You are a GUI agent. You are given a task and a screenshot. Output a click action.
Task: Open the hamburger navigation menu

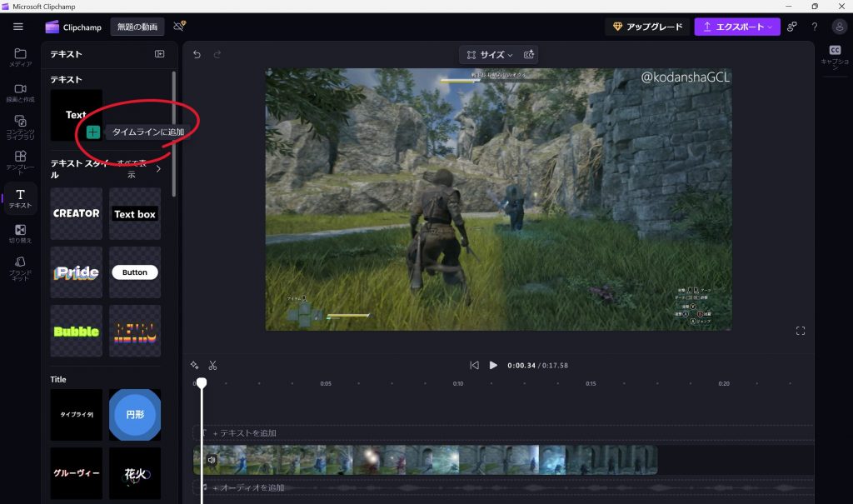click(18, 27)
